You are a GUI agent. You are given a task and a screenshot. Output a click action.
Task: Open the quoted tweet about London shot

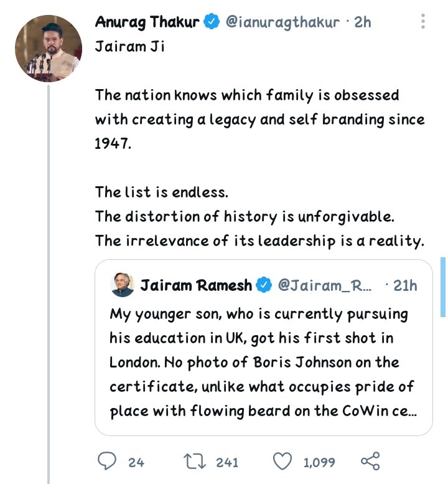[x=263, y=363]
